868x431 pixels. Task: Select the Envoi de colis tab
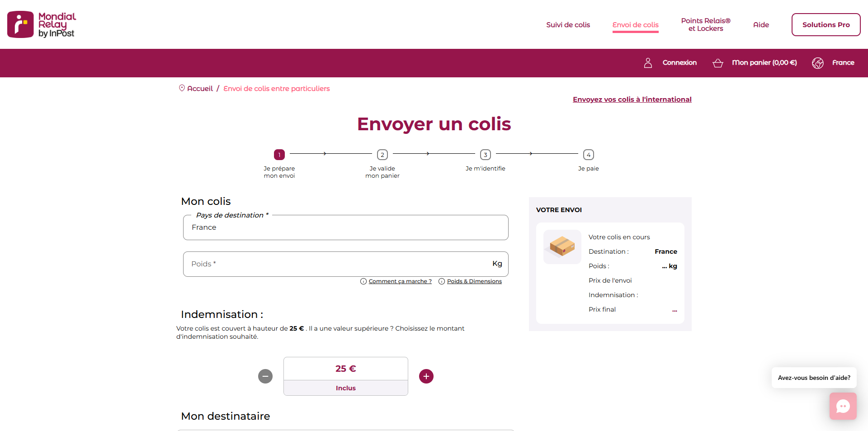coord(635,25)
